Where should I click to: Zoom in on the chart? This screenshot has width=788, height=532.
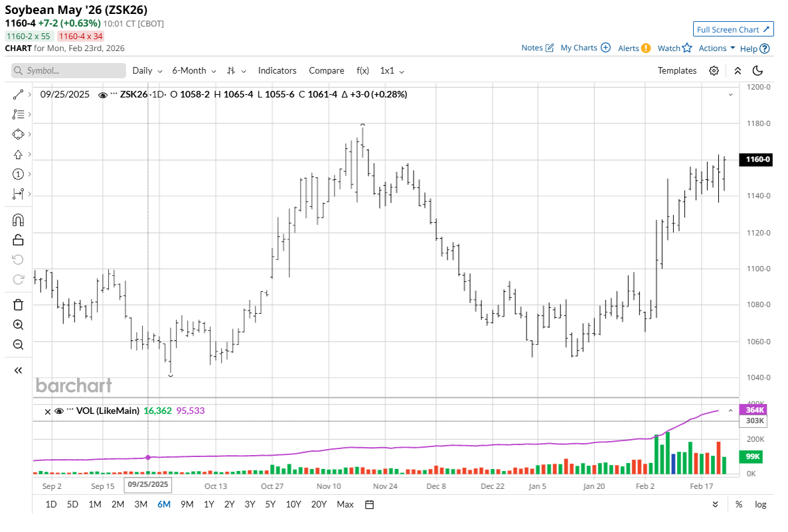(18, 324)
